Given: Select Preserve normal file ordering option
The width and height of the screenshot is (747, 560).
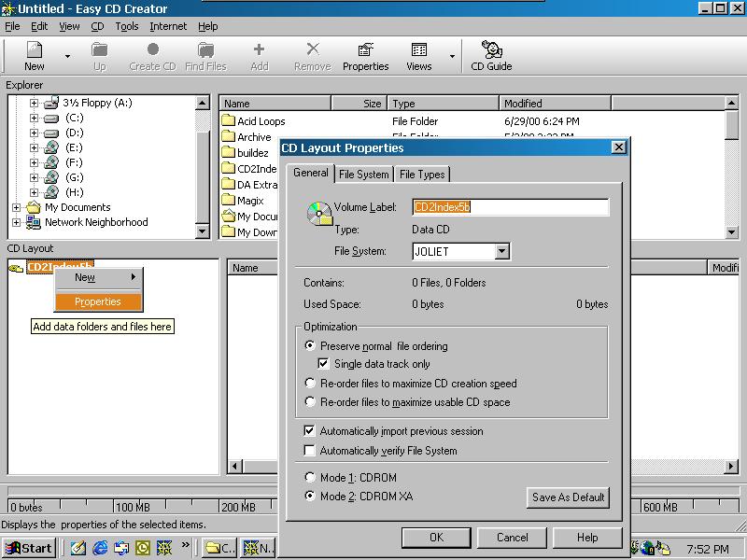Looking at the screenshot, I should 310,345.
